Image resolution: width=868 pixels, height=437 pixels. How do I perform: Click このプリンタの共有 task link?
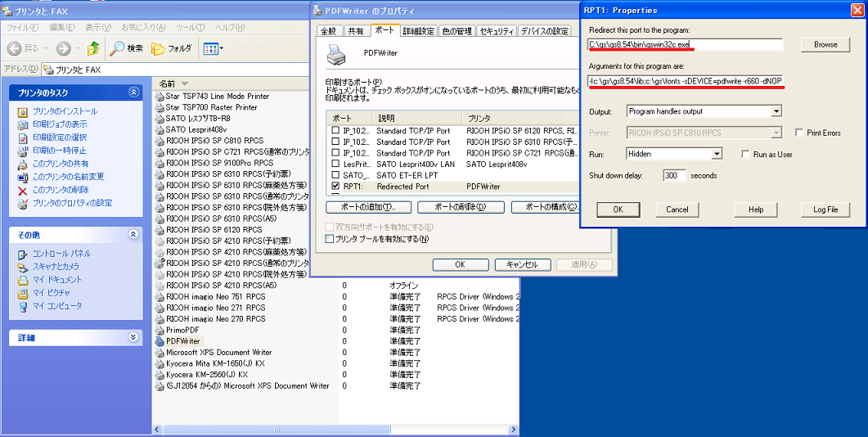[61, 164]
